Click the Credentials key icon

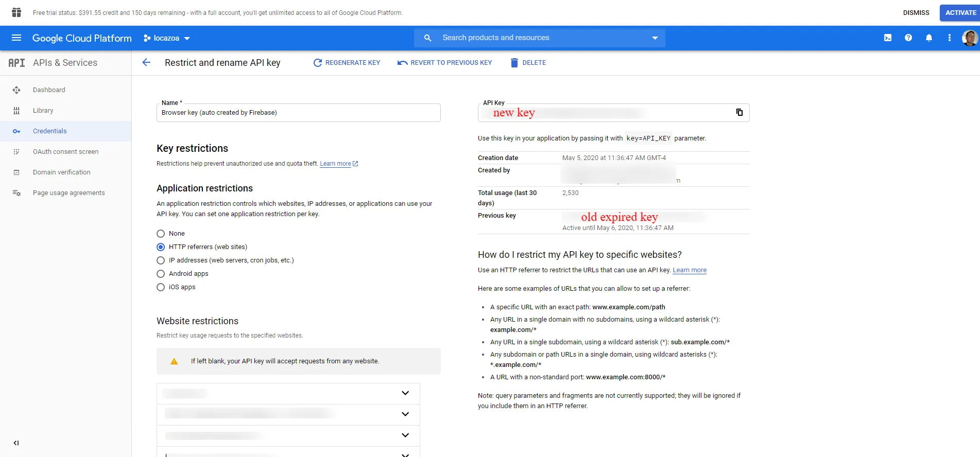(16, 131)
